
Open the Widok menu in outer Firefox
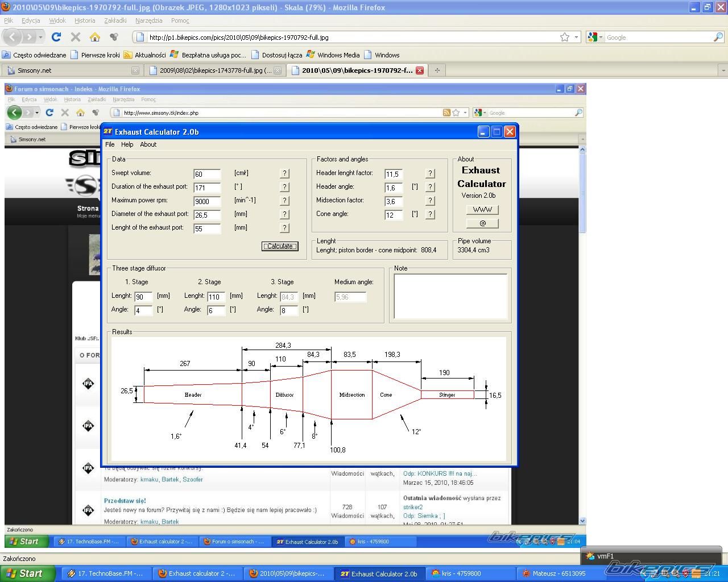point(57,20)
